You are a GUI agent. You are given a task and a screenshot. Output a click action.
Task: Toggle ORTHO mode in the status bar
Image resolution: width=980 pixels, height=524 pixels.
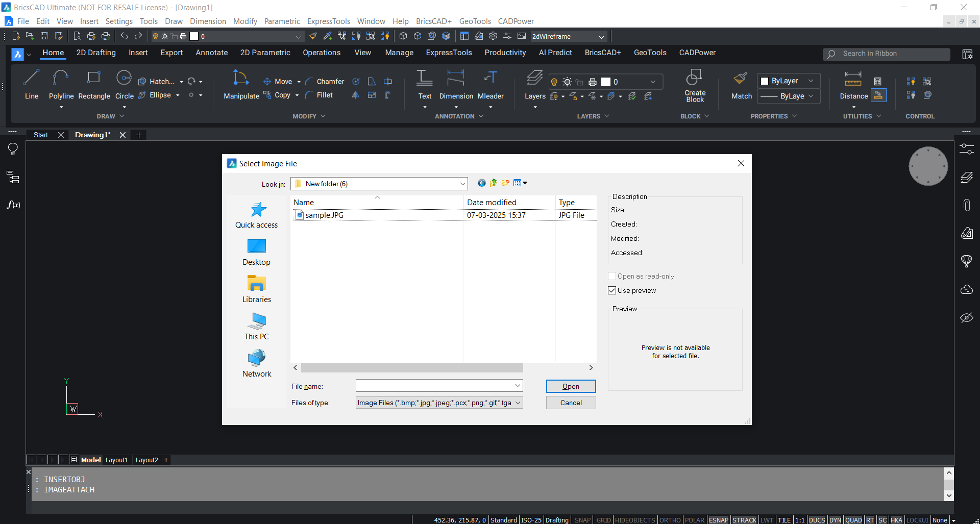point(670,520)
